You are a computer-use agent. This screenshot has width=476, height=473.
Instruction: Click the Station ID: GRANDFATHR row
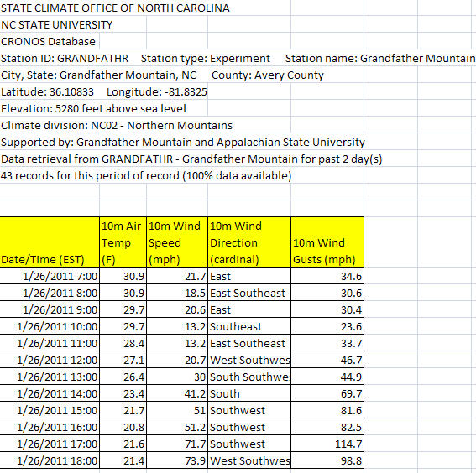point(238,58)
